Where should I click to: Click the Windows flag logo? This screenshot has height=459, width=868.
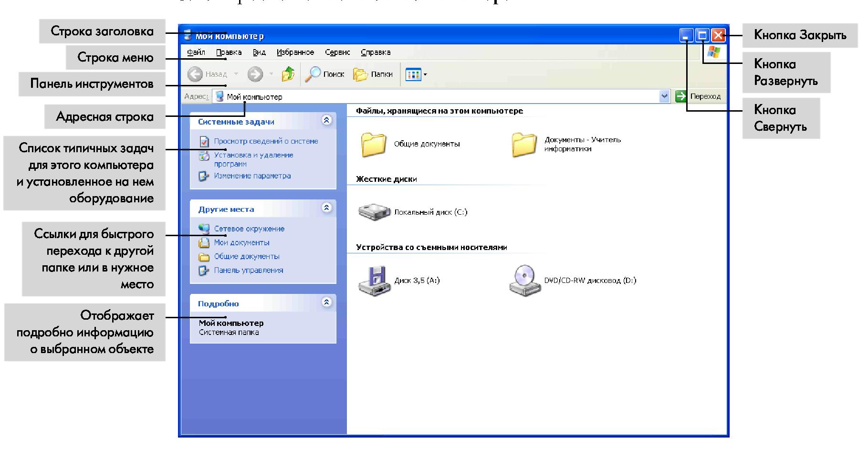(714, 52)
